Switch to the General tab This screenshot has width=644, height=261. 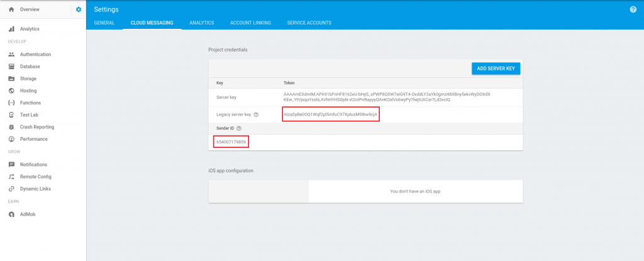pyautogui.click(x=104, y=23)
